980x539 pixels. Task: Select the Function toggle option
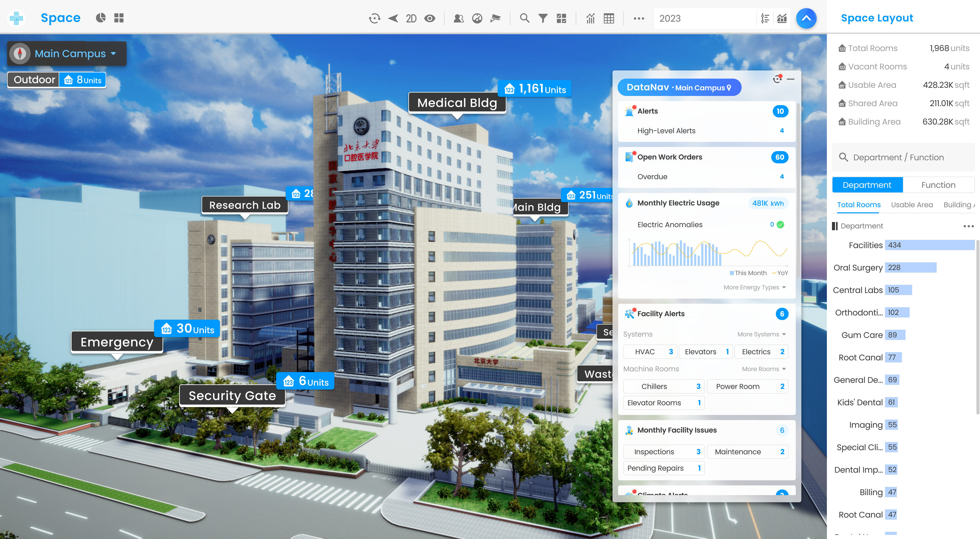tap(938, 185)
